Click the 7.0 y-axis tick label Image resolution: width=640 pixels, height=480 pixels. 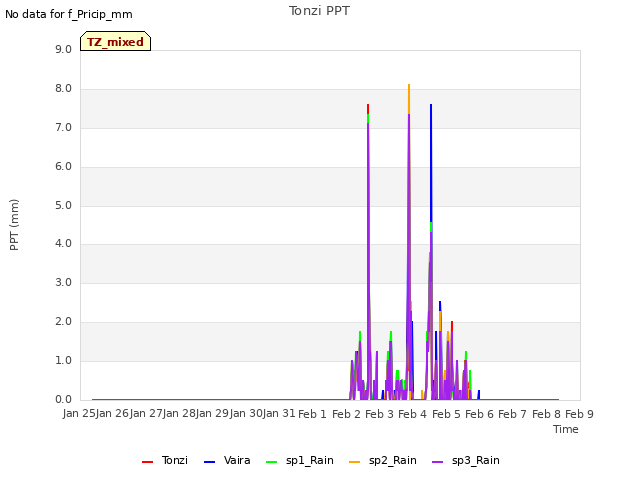coord(63,128)
